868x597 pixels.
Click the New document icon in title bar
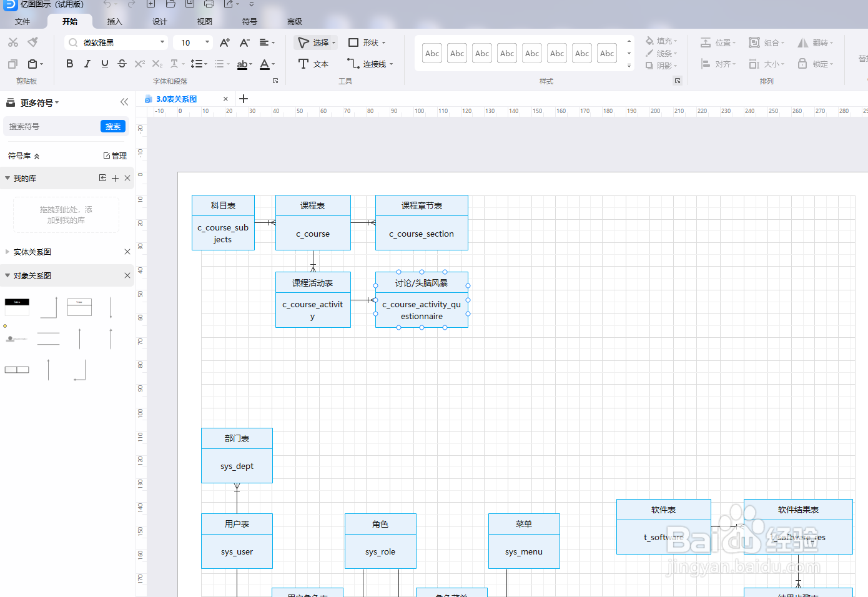pos(150,4)
